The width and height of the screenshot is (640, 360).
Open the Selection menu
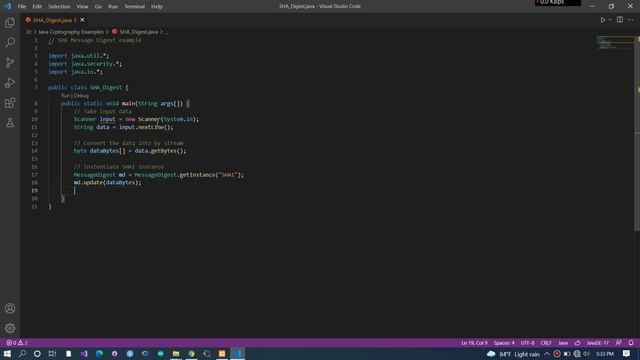point(59,6)
